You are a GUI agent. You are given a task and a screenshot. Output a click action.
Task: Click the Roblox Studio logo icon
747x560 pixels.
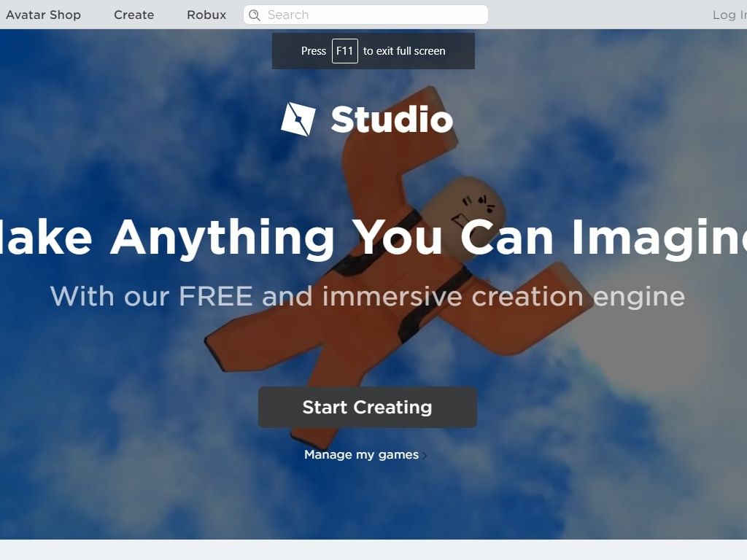(x=298, y=119)
